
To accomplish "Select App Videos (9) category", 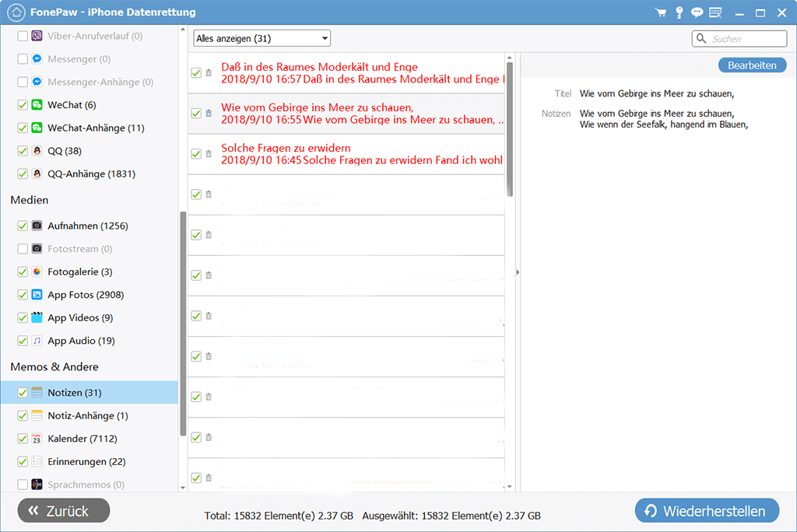I will point(90,317).
